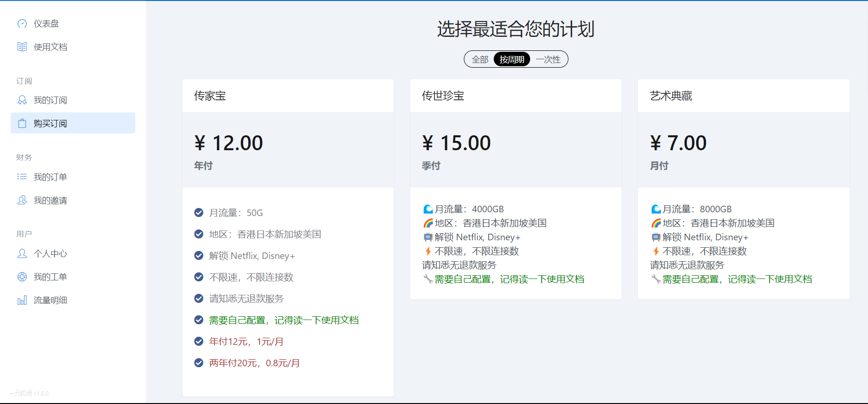Show 一次性 one-time plans
868x404 pixels.
[x=548, y=60]
